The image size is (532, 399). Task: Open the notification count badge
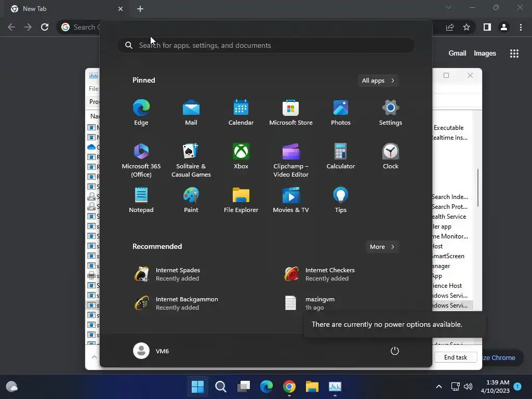(x=517, y=387)
